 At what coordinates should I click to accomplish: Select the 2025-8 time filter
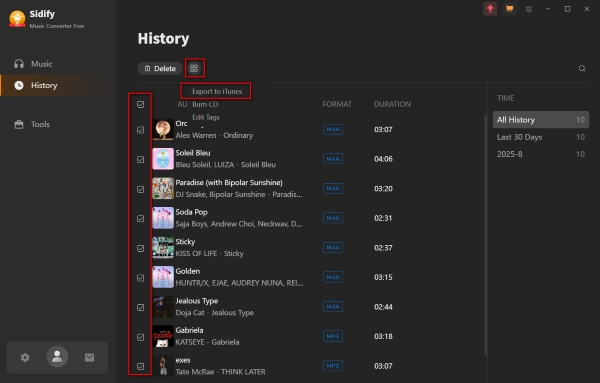(541, 154)
